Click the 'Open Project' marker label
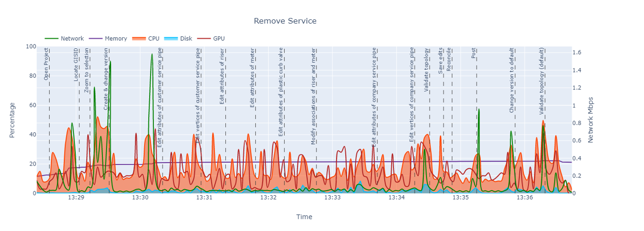 (46, 64)
